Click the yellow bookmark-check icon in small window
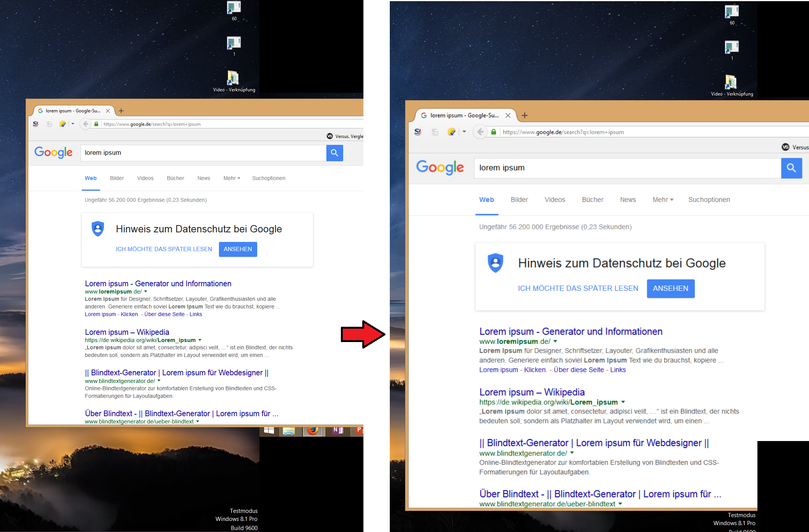This screenshot has width=809, height=532. (x=63, y=124)
